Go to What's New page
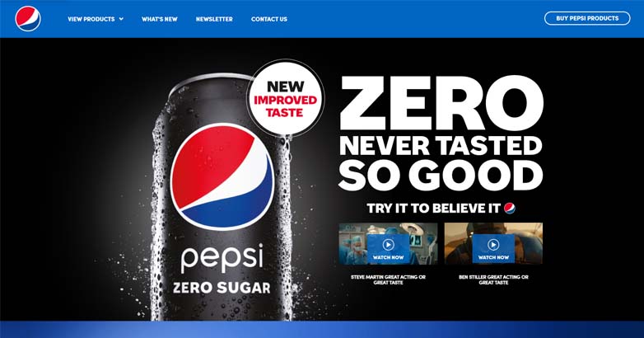The image size is (644, 338). pyautogui.click(x=160, y=19)
